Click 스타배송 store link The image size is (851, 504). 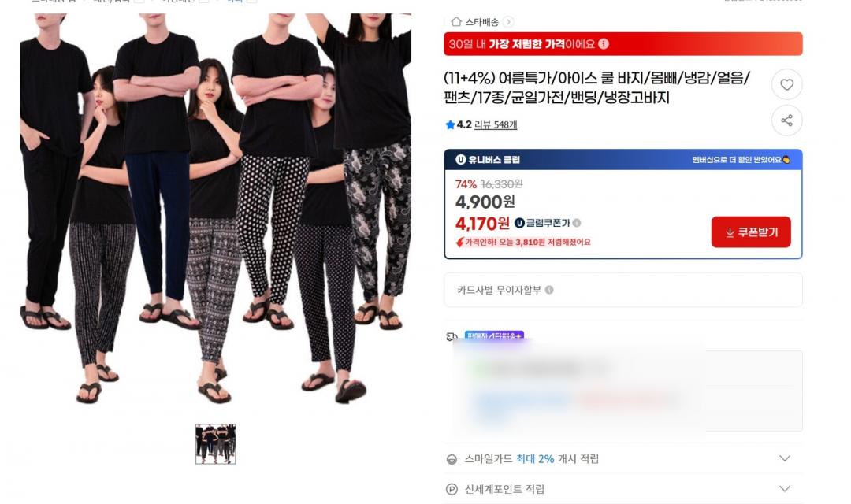pos(481,22)
